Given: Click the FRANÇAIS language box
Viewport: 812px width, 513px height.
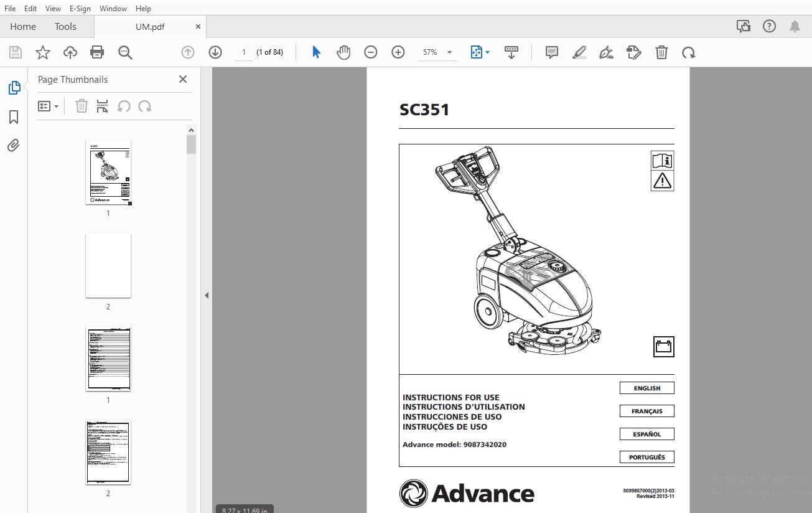Looking at the screenshot, I should 647,411.
